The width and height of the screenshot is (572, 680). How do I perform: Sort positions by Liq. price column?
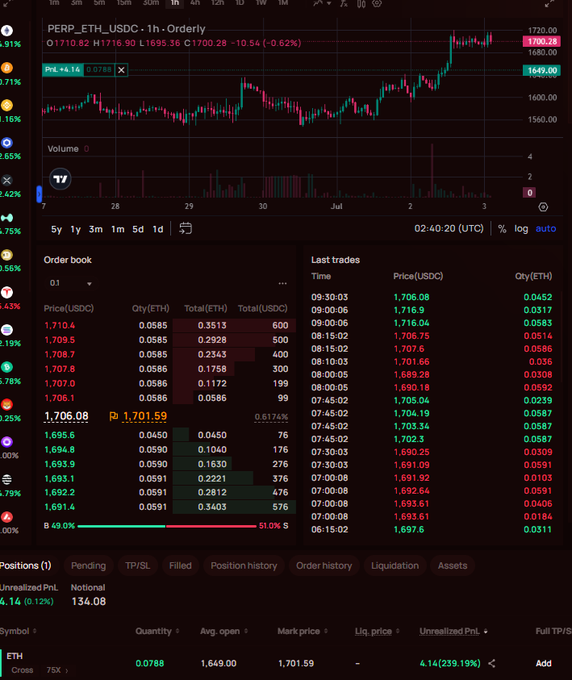(377, 631)
